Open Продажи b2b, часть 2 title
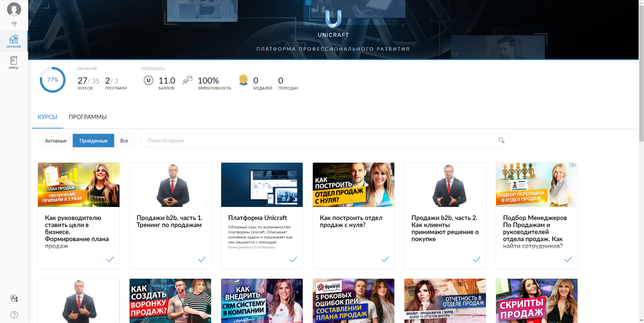This screenshot has height=323, width=644. click(x=445, y=228)
